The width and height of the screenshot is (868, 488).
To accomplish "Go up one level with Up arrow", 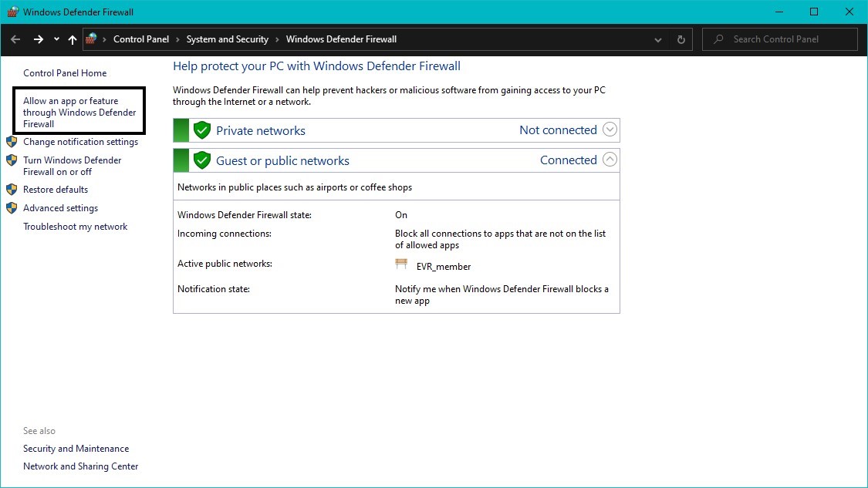I will (73, 39).
